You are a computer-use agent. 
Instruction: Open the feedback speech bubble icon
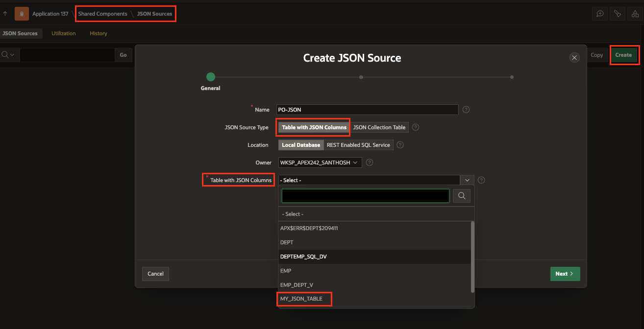coord(599,14)
